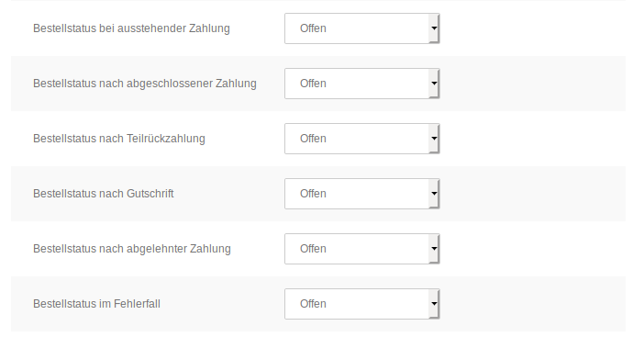Screen dimensions: 644x337
Task: Click the 'Bestellstatus nach abgelehnter Zahlung' label
Action: (x=132, y=249)
